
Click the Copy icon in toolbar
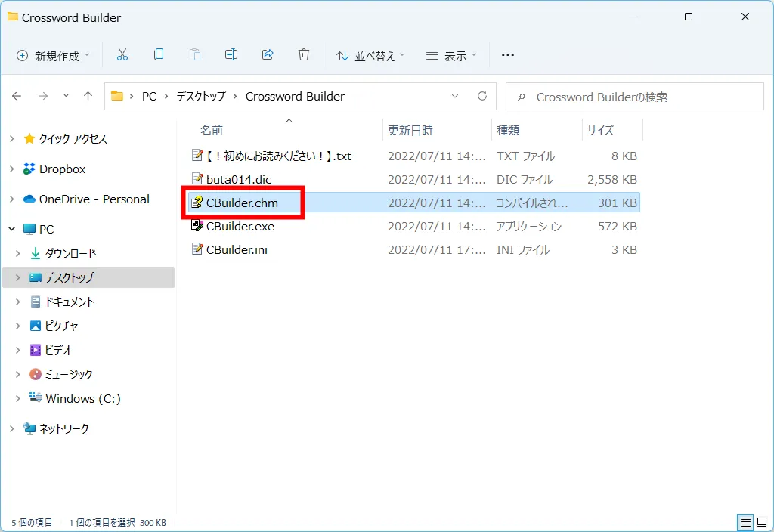[x=159, y=54]
